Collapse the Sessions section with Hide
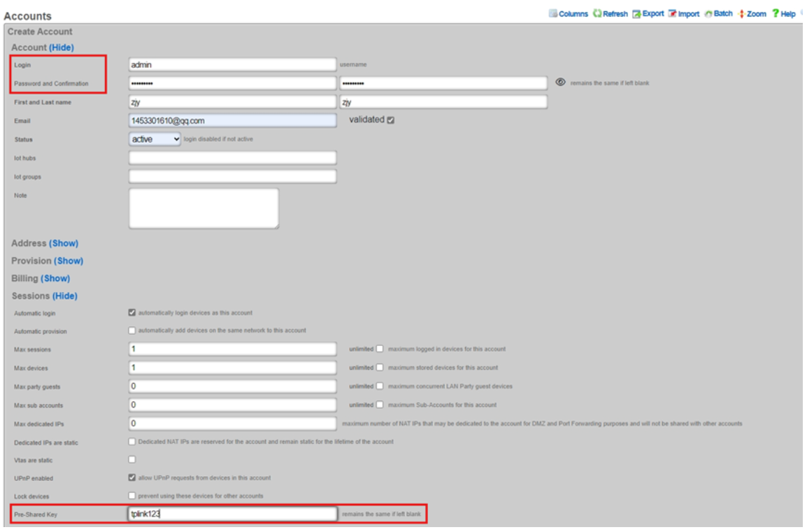807x532 pixels. (x=65, y=296)
